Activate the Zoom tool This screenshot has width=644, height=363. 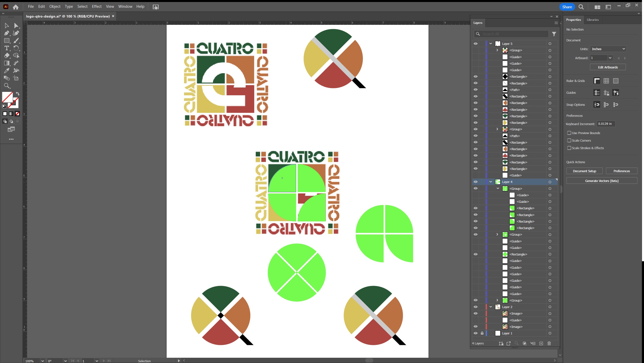click(x=7, y=86)
